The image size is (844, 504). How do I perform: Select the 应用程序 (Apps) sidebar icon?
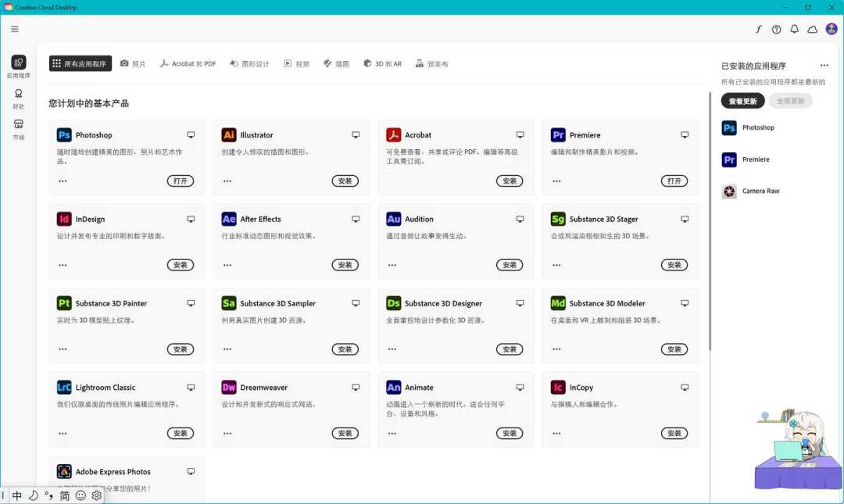(x=18, y=62)
